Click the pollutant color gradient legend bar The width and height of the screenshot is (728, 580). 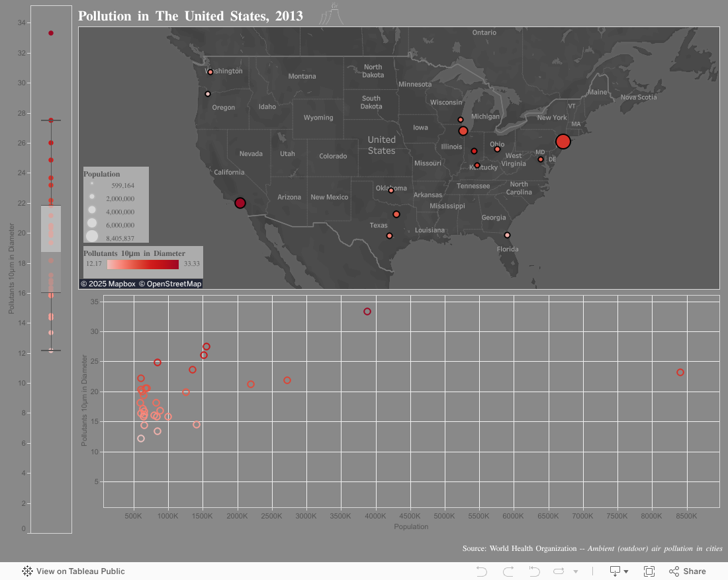point(142,264)
